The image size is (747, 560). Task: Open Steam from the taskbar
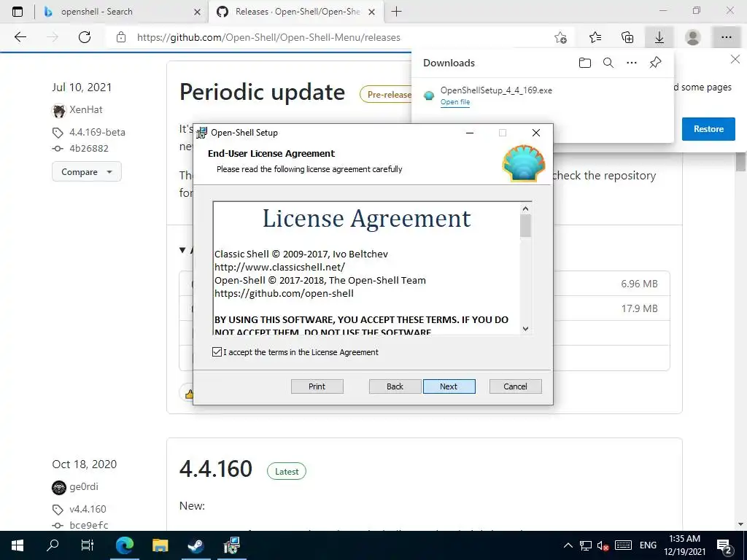click(x=196, y=545)
